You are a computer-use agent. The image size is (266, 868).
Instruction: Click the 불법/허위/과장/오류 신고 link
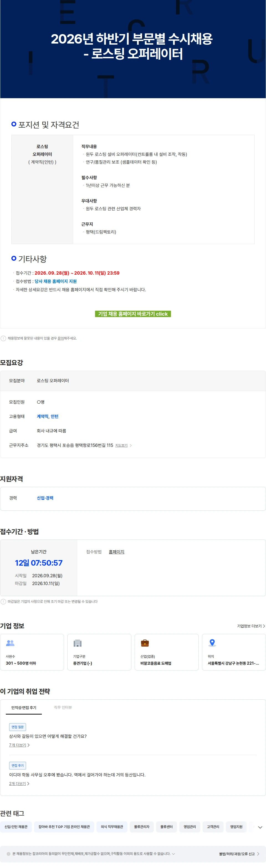(237, 854)
